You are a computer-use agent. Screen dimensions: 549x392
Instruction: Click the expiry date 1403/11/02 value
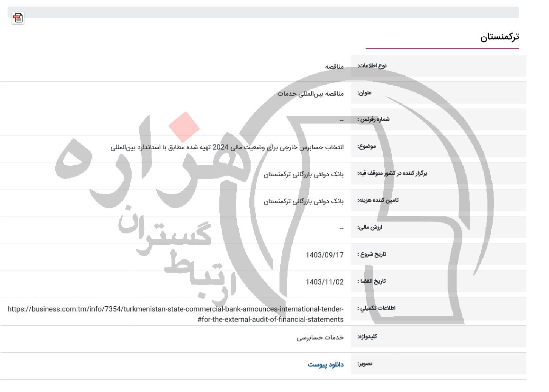coord(324,282)
